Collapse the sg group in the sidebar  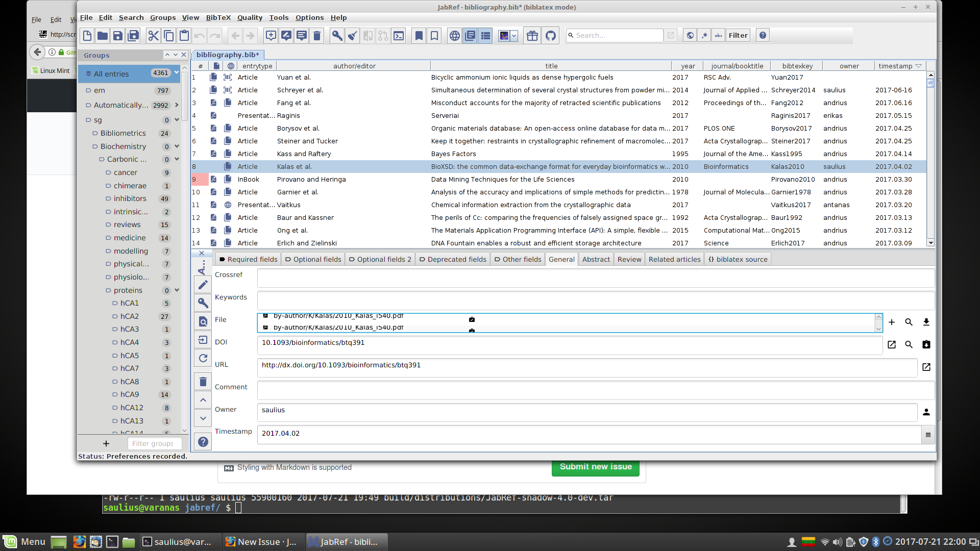tap(177, 120)
